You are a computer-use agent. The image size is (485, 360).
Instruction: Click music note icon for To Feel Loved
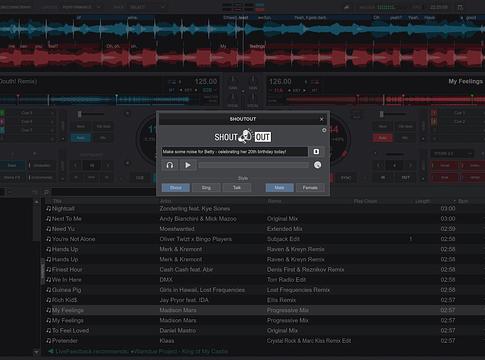tap(49, 331)
